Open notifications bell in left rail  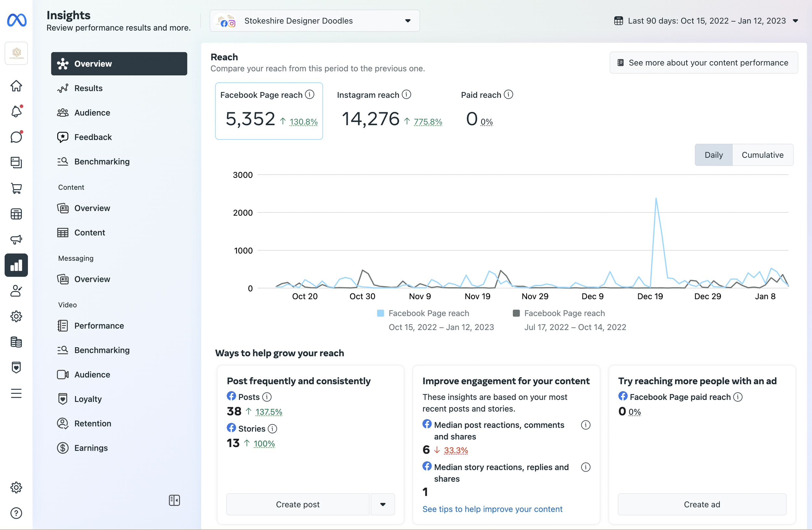pyautogui.click(x=16, y=111)
